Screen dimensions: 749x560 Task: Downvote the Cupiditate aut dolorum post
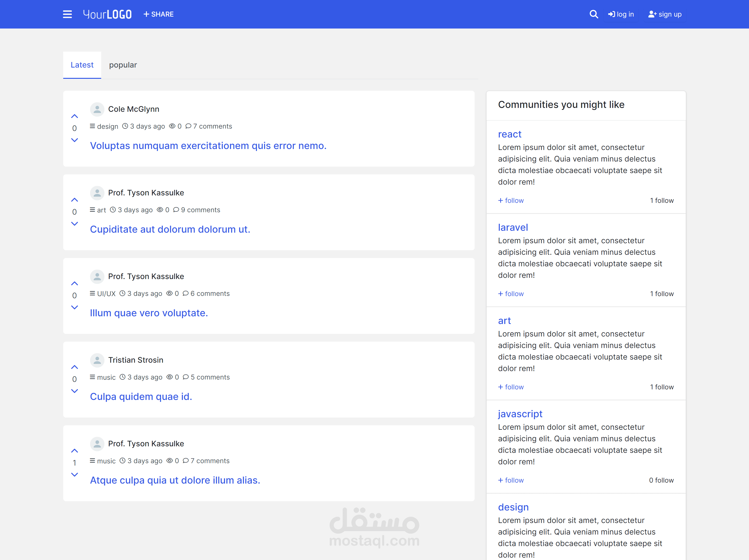[75, 224]
